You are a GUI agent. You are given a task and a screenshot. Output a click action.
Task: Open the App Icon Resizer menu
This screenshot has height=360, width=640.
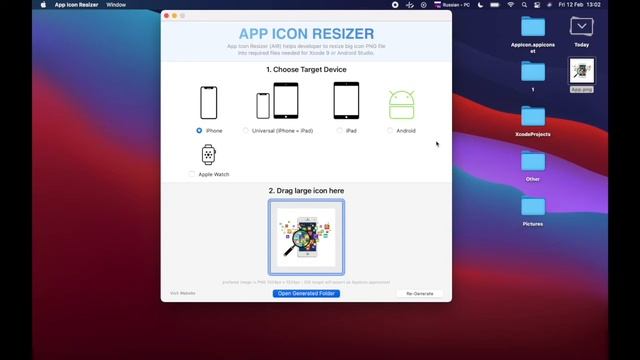[76, 5]
